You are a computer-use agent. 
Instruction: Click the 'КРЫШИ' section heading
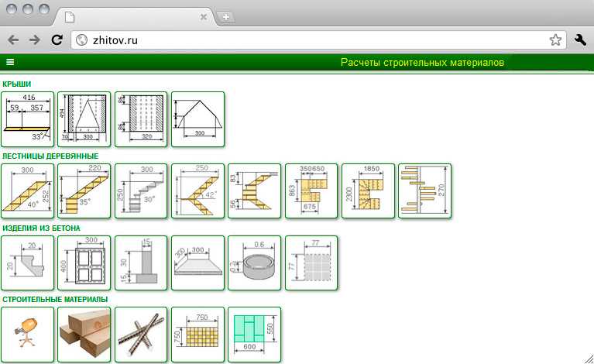pyautogui.click(x=17, y=84)
